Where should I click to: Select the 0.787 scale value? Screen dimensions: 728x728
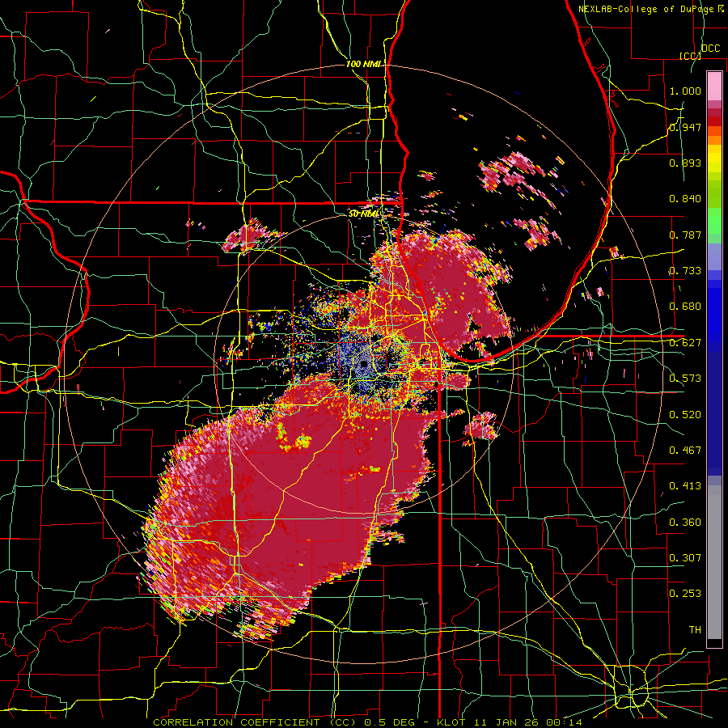coord(685,235)
